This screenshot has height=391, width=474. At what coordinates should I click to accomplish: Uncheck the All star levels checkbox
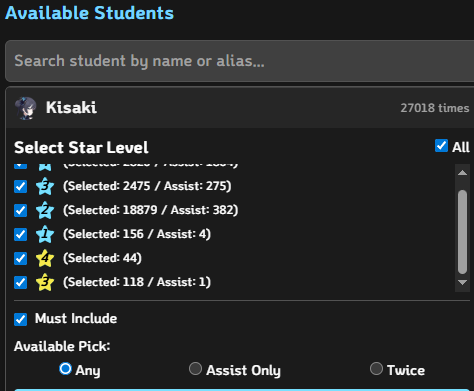point(441,146)
